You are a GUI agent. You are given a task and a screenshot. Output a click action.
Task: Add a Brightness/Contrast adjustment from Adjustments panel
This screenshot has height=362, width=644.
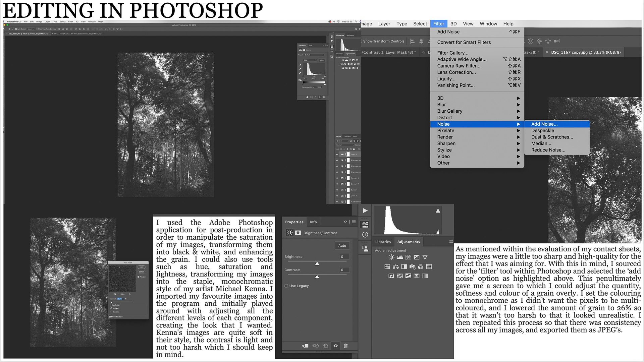[x=391, y=257]
